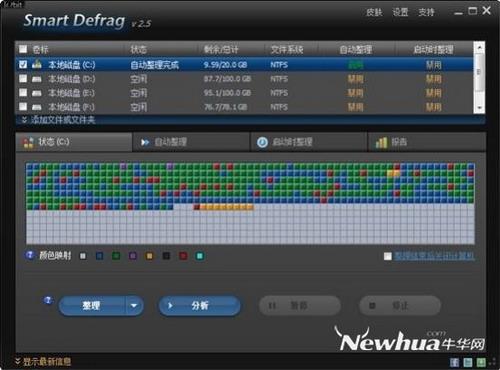Click the drive icon for local disk (C:)

pos(37,64)
